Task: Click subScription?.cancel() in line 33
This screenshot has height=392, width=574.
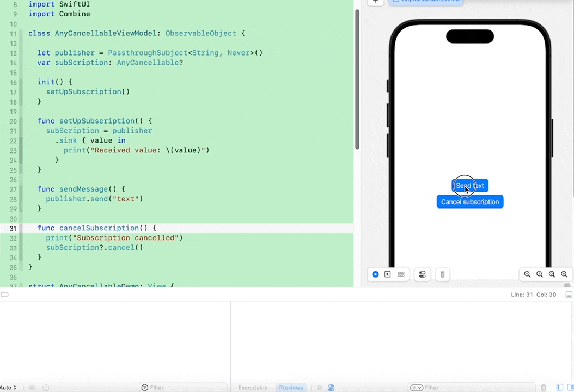Action: click(x=94, y=247)
